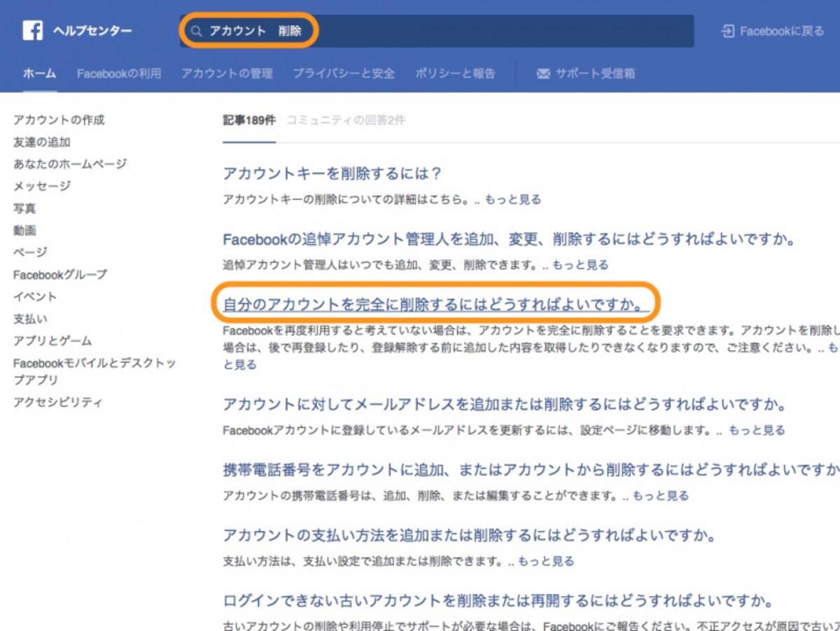This screenshot has width=840, height=631.
Task: Open sidebar link あなたのホームページ
Action: point(70,164)
